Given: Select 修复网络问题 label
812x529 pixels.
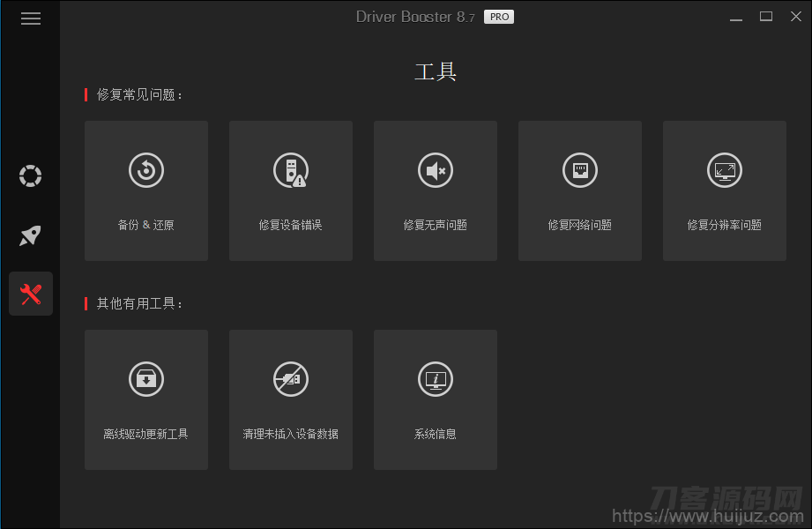Looking at the screenshot, I should coord(580,225).
